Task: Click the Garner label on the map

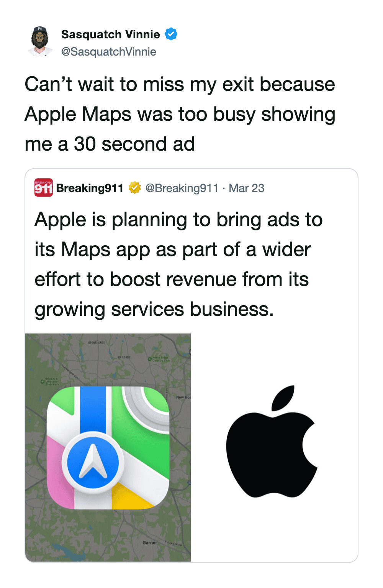Action: click(x=150, y=542)
